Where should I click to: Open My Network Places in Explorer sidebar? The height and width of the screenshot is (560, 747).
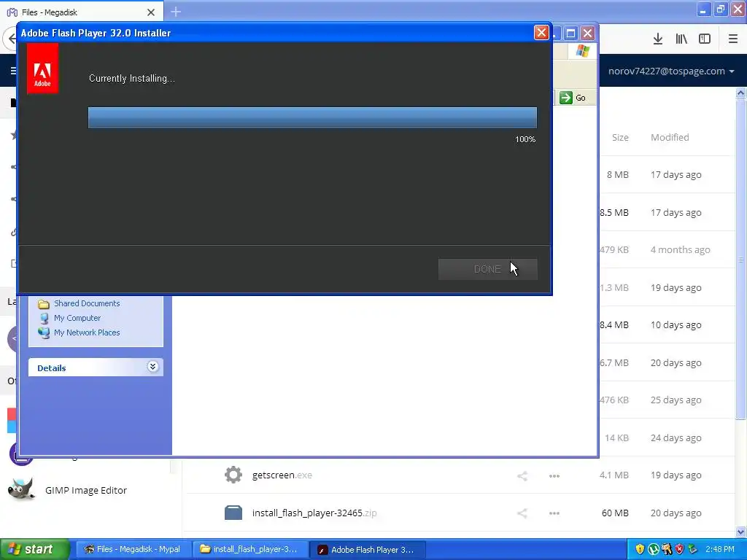87,332
